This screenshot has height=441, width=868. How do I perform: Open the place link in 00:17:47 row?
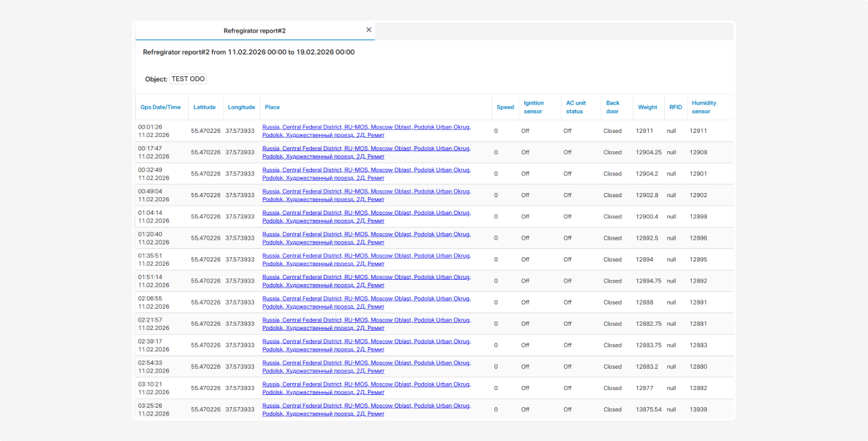[366, 153]
